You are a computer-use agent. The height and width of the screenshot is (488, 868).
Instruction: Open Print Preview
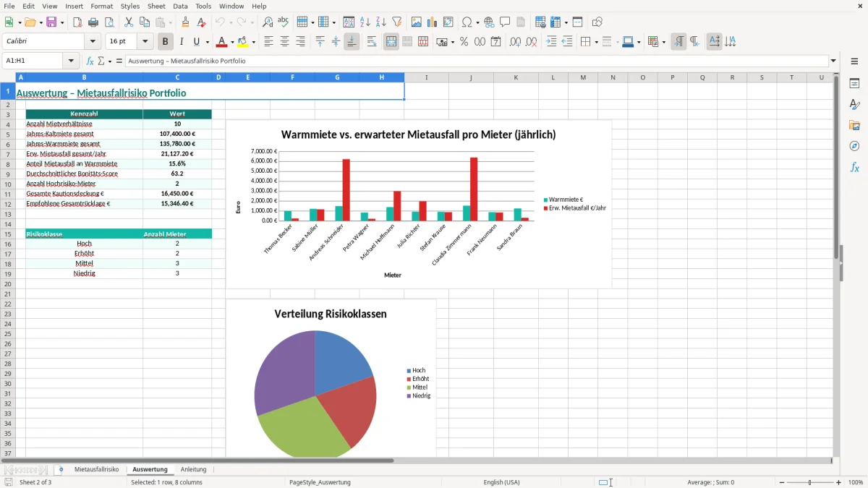point(109,22)
